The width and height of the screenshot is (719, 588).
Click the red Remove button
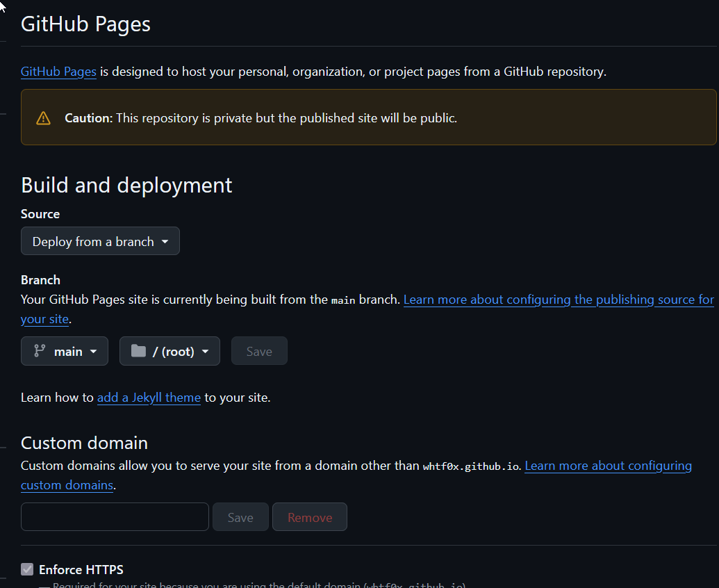[309, 517]
